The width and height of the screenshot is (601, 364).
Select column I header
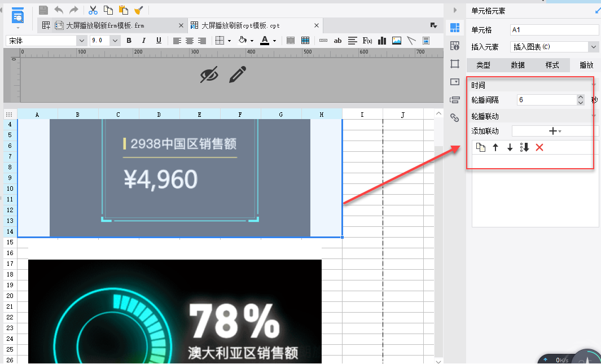pos(362,114)
